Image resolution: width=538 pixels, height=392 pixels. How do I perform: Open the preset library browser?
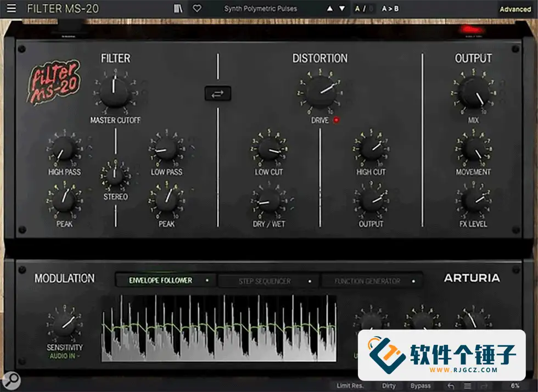[178, 9]
